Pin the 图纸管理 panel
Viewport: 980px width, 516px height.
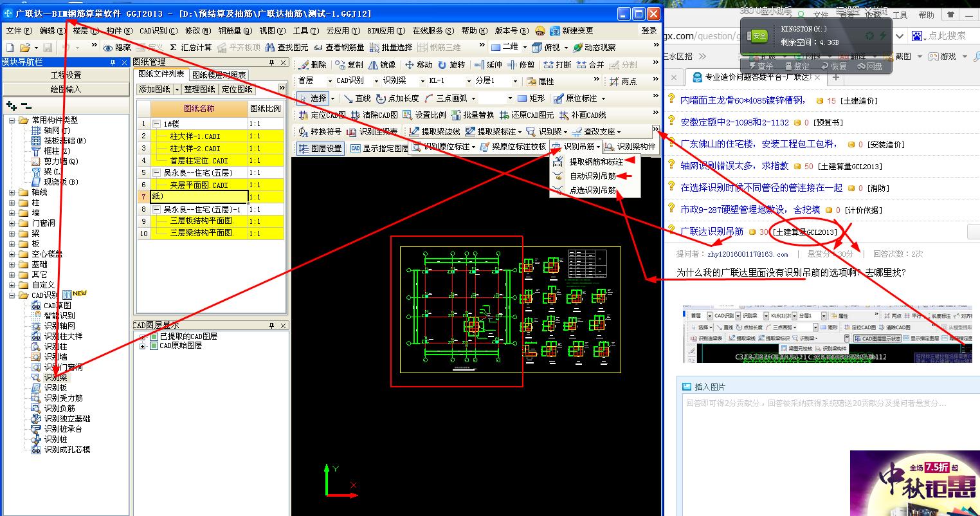click(271, 62)
